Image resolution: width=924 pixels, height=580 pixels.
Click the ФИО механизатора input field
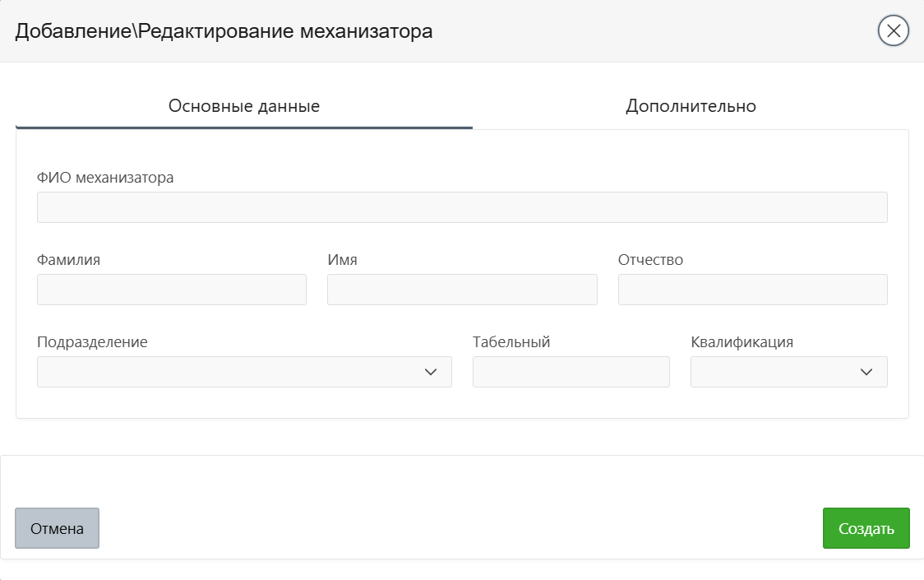tap(462, 207)
